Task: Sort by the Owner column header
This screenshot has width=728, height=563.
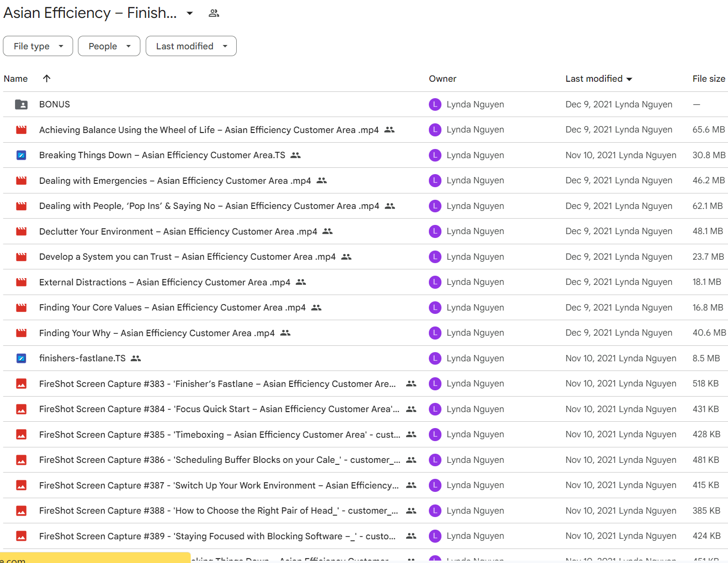Action: click(442, 79)
